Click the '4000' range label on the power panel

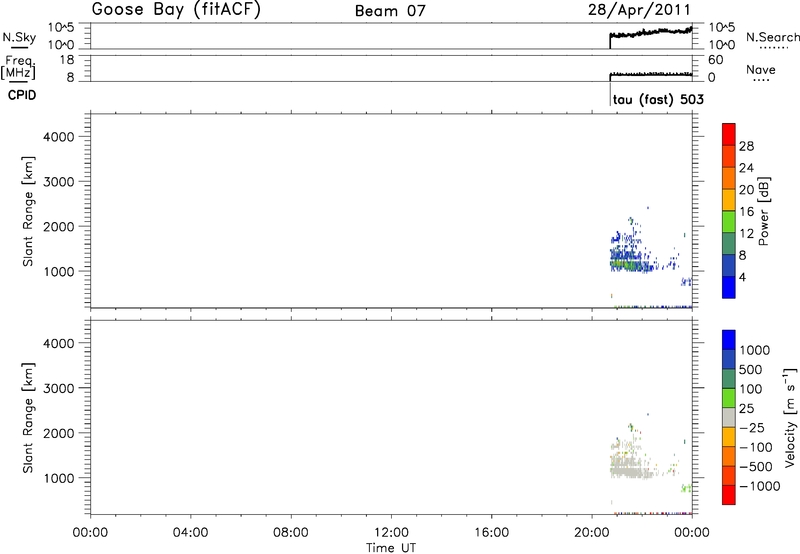(x=59, y=137)
